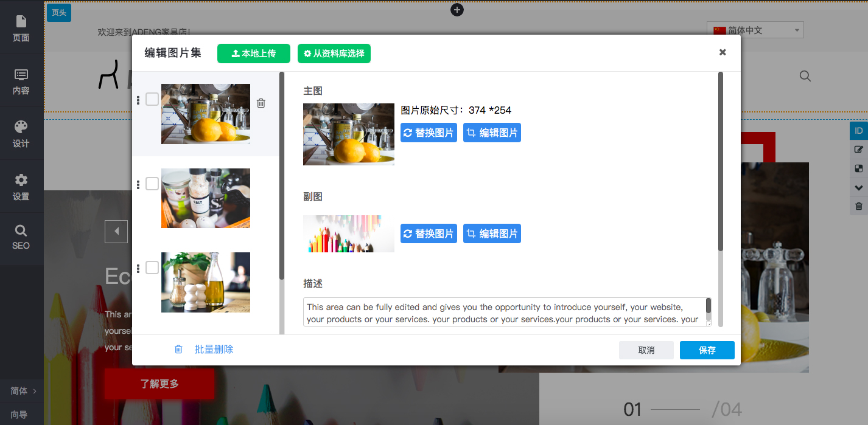The image size is (868, 425).
Task: Click the green 本地上传 upload button
Action: coord(254,54)
